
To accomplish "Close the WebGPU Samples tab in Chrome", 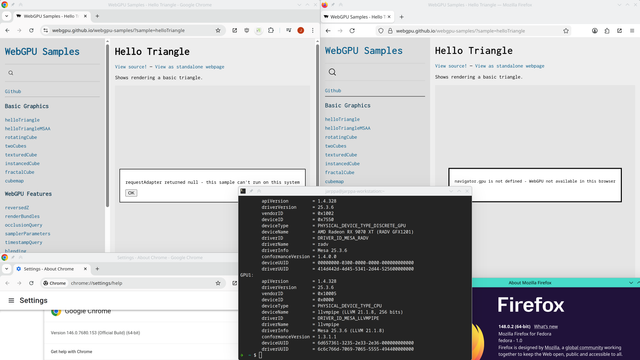I will pyautogui.click(x=85, y=16).
